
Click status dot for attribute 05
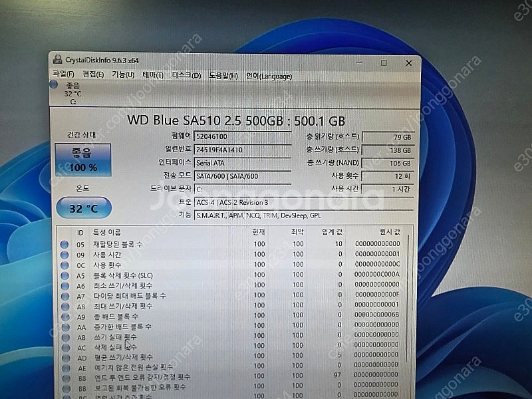click(64, 244)
